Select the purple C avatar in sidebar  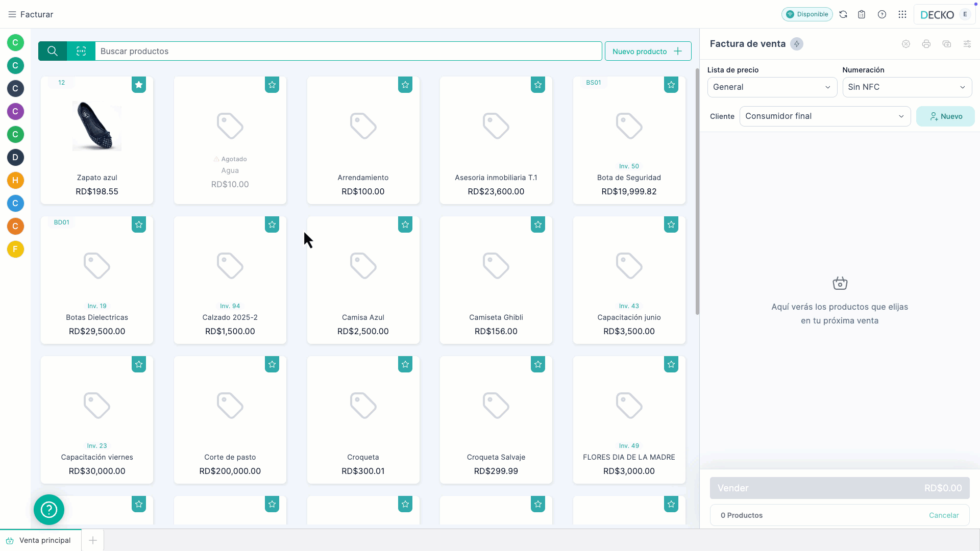15,111
